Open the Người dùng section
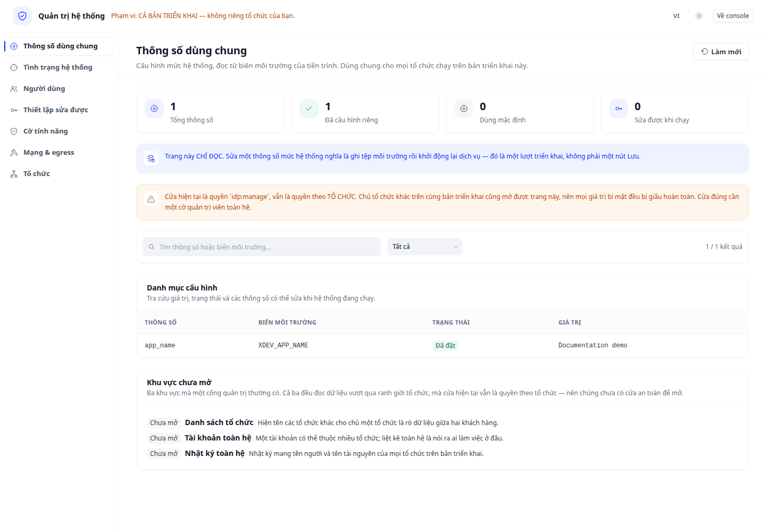Image resolution: width=766 pixels, height=532 pixels. tap(60, 89)
